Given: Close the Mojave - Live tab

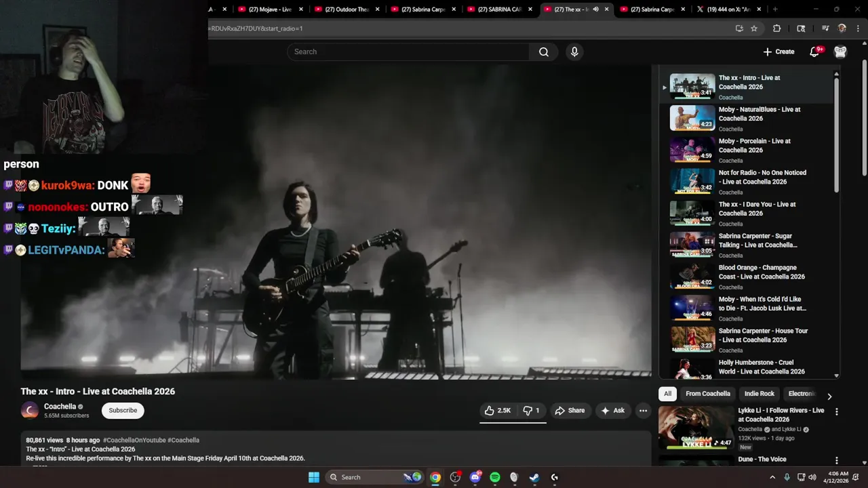Looking at the screenshot, I should tap(301, 9).
